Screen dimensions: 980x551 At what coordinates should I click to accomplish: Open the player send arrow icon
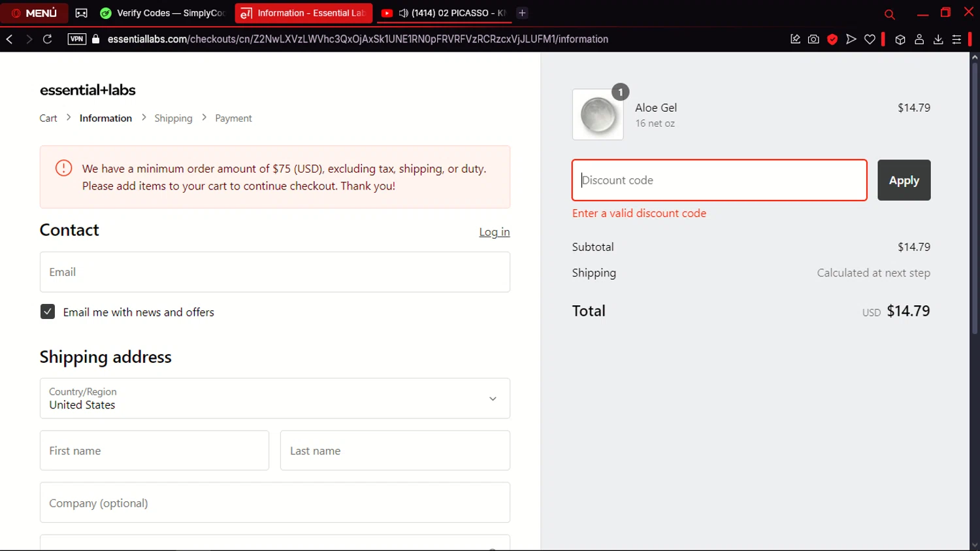click(x=851, y=39)
